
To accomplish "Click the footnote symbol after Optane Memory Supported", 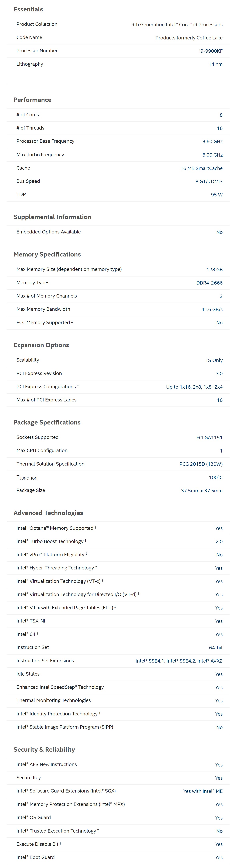I will point(95,527).
